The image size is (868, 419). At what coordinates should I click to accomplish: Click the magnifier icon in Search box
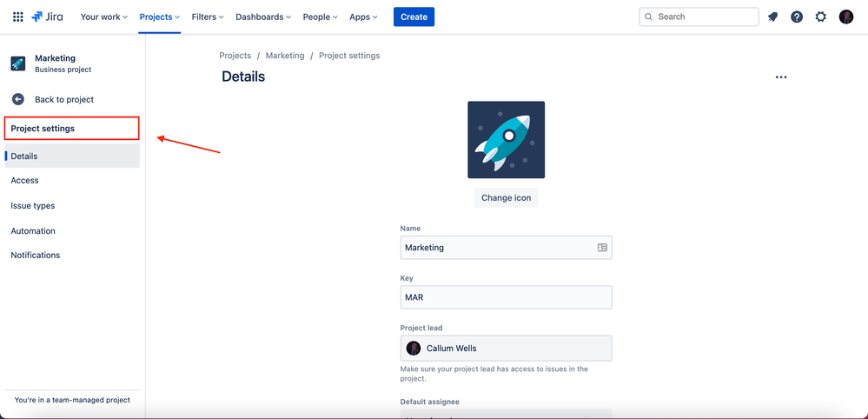pos(649,17)
